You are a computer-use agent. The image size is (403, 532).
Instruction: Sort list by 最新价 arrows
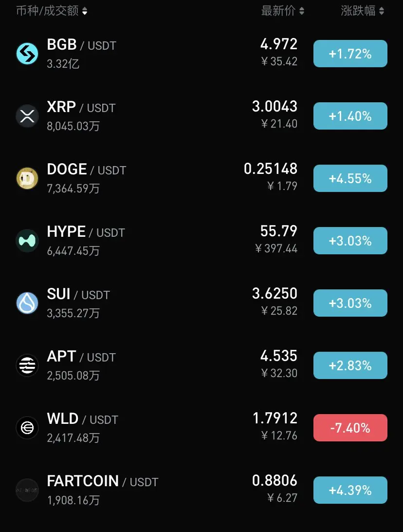coord(302,11)
